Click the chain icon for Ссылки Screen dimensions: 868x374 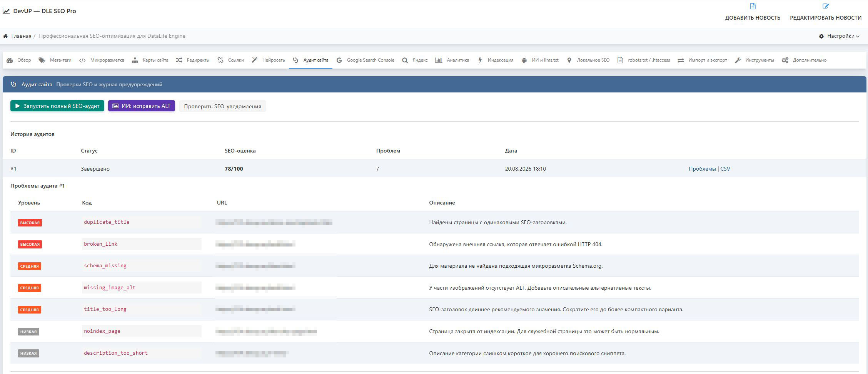(220, 60)
